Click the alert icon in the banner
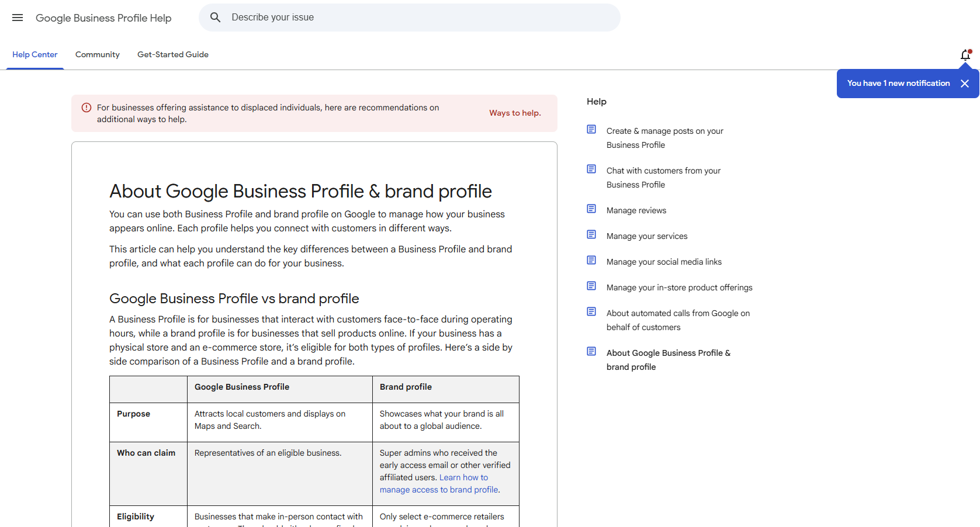Screen dimensions: 980x527 pos(86,108)
